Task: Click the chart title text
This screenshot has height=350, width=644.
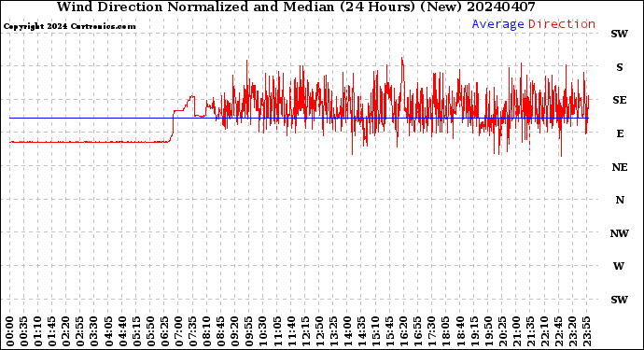Action: pyautogui.click(x=296, y=7)
